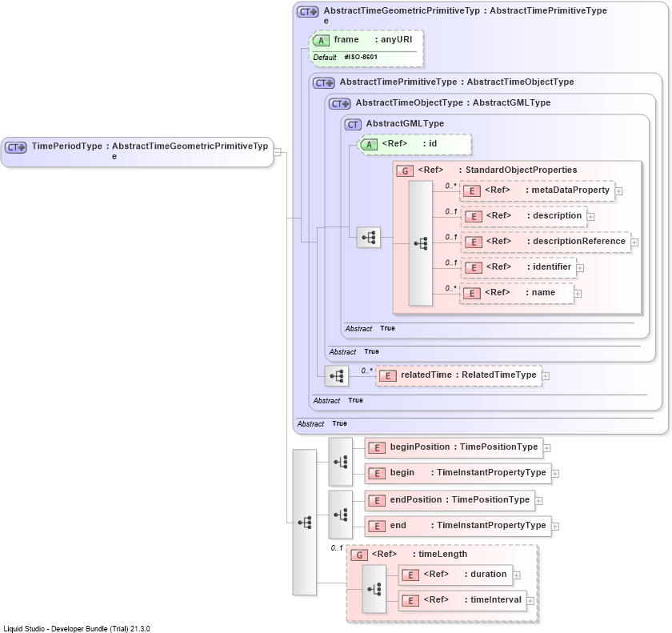This screenshot has height=633, width=672.
Task: Select sequence compositor inside StandardObjectProperties
Action: click(x=421, y=243)
